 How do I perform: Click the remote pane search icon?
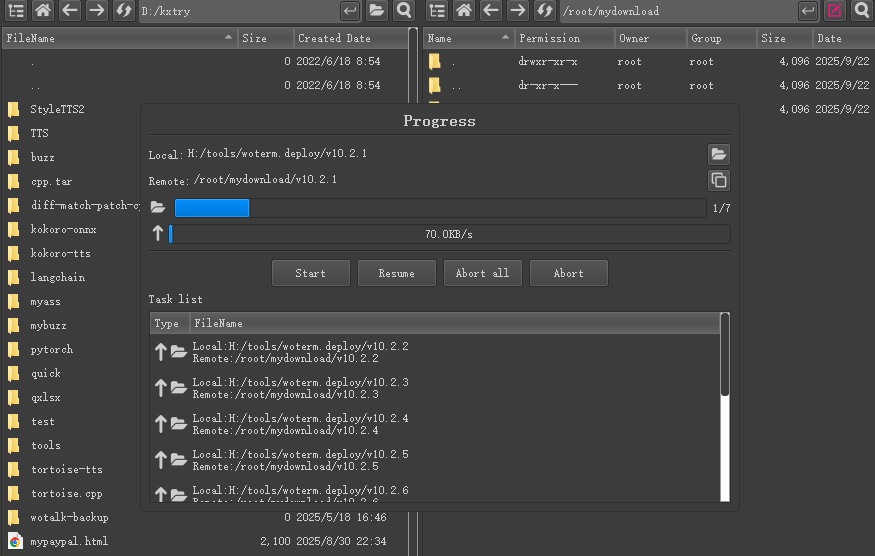(861, 11)
